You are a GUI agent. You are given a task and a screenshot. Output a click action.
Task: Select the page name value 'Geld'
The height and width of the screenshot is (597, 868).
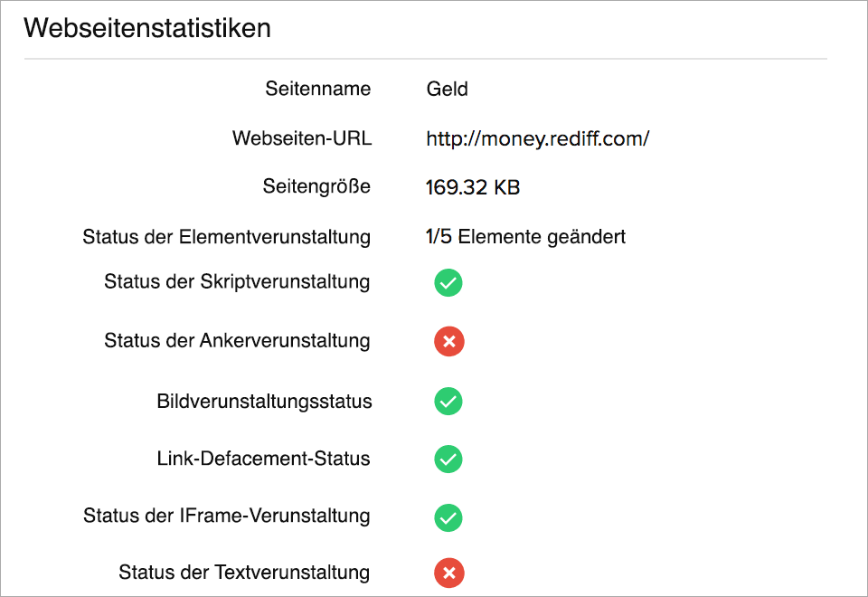(x=447, y=89)
